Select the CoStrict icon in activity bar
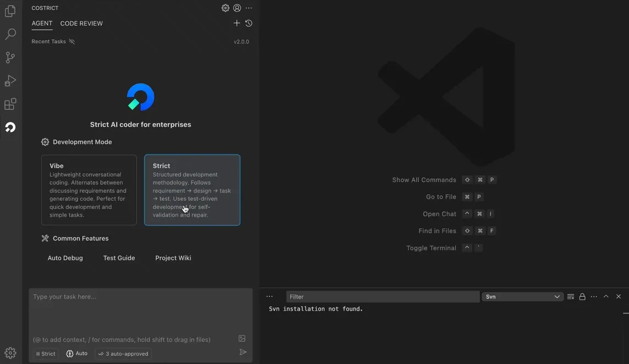This screenshot has width=629, height=364. pos(10,128)
